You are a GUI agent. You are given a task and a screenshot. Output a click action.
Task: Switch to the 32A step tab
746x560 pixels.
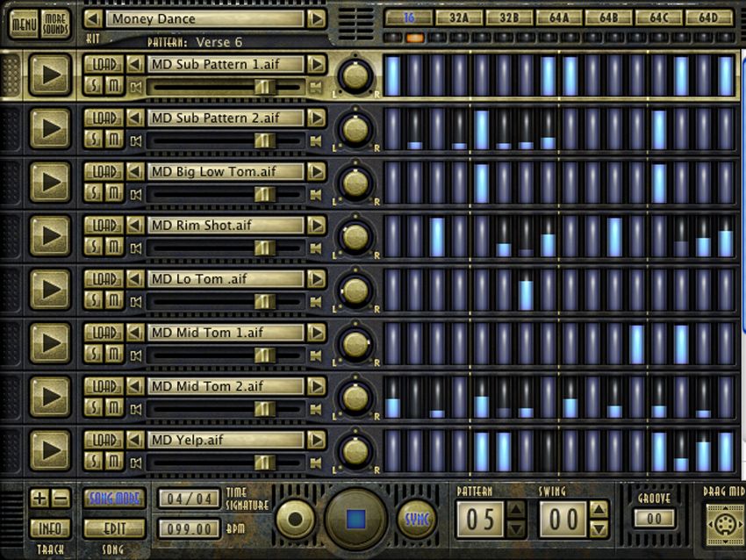[459, 18]
